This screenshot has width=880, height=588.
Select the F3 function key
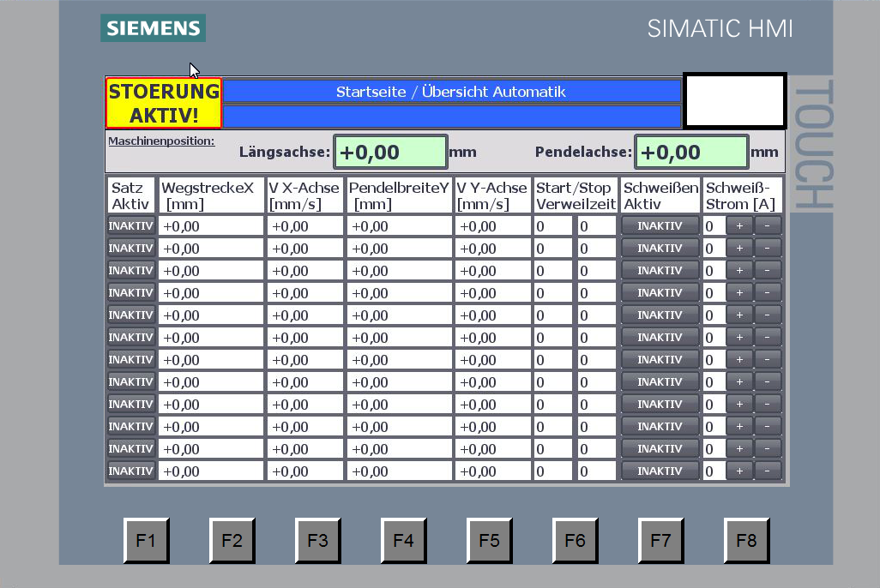[x=317, y=540]
